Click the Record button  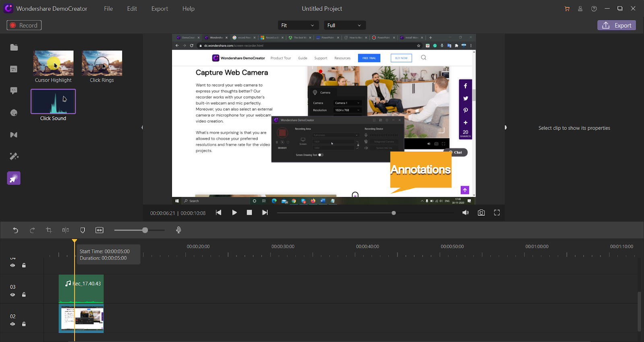click(x=24, y=25)
